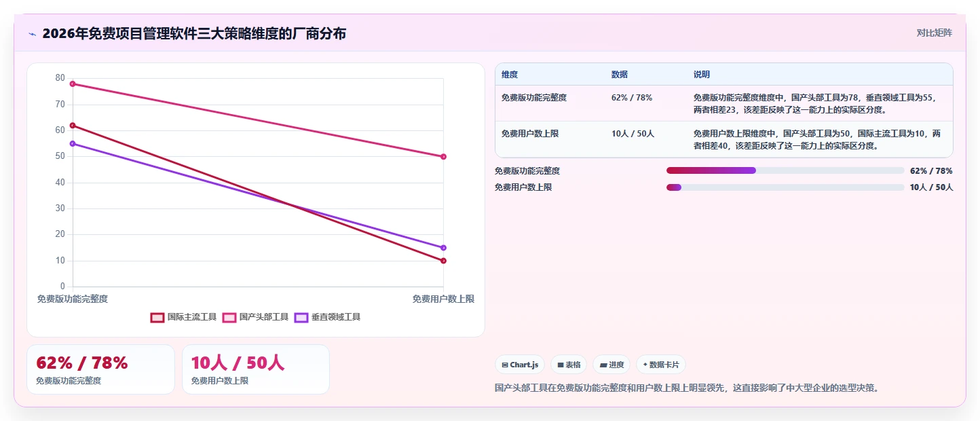Toggle the 垂直领域工具 legend swatch

click(301, 317)
